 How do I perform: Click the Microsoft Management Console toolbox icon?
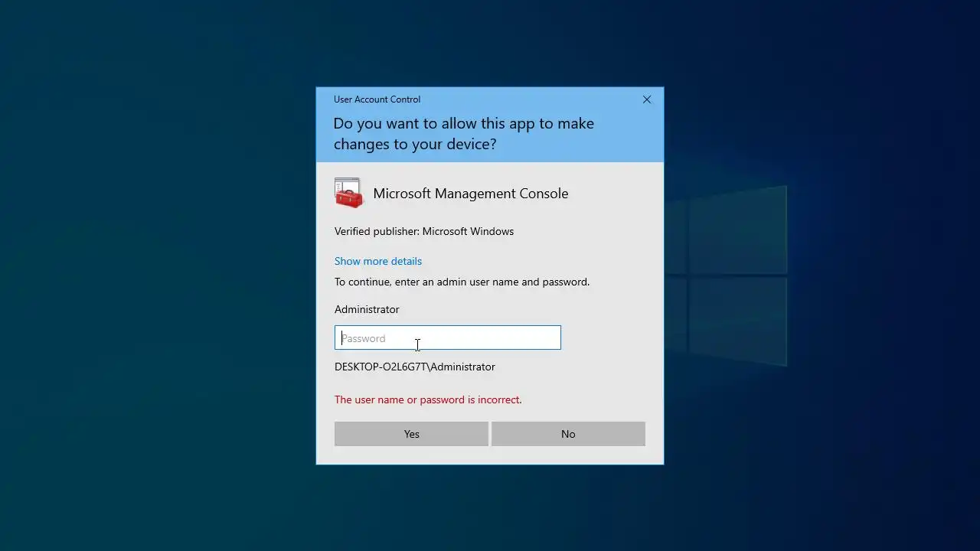point(348,193)
